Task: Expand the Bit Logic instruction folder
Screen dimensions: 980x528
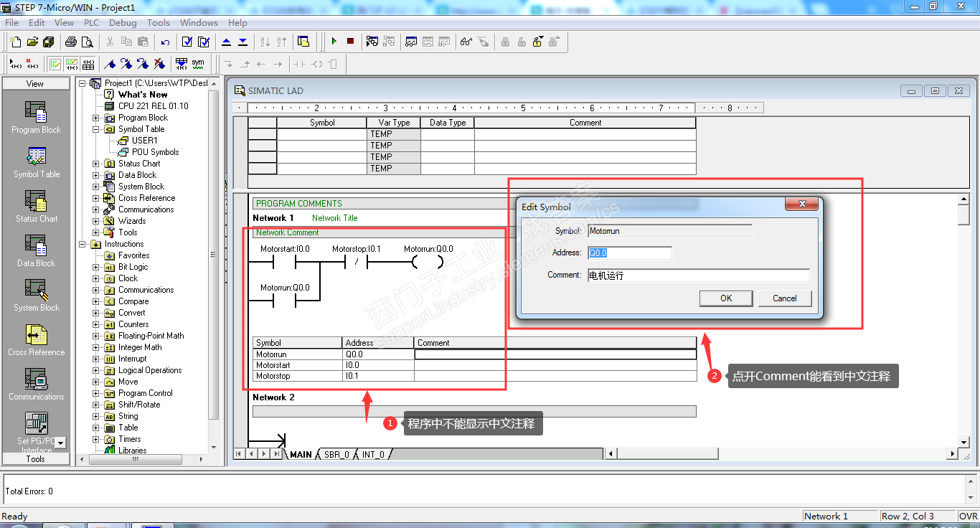Action: 95,267
